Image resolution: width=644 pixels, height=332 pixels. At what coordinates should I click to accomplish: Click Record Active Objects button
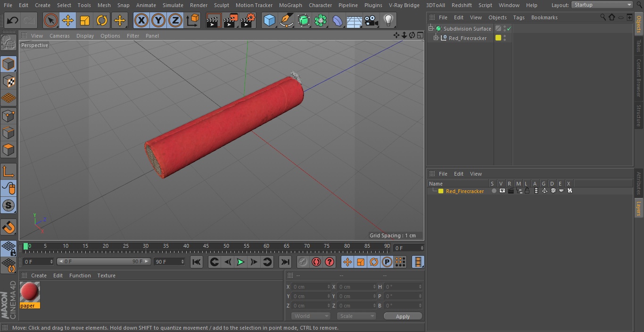[x=316, y=262]
